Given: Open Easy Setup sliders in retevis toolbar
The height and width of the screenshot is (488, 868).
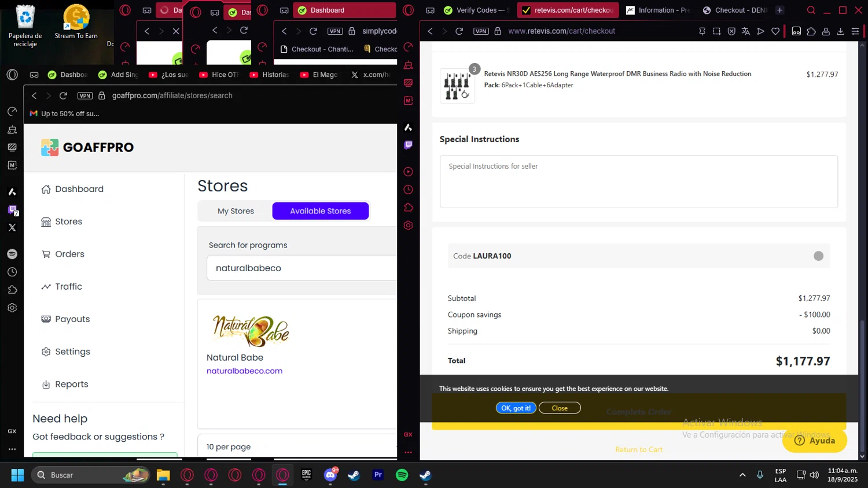Looking at the screenshot, I should point(855,31).
